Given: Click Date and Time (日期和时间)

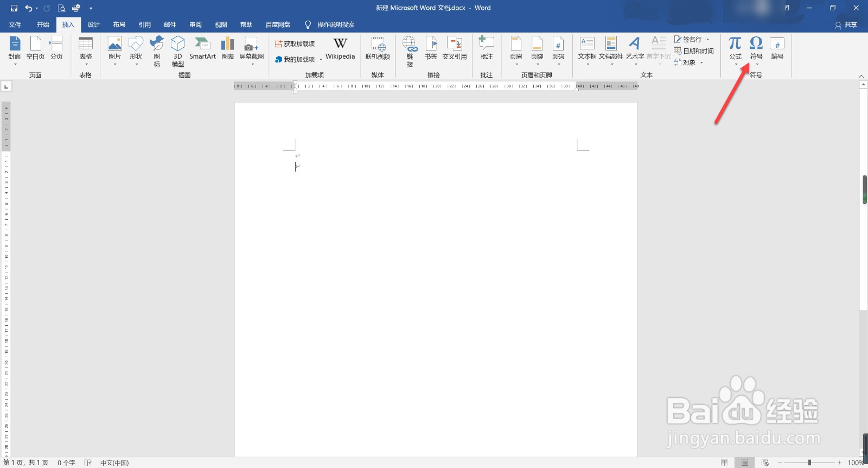Looking at the screenshot, I should pyautogui.click(x=694, y=51).
